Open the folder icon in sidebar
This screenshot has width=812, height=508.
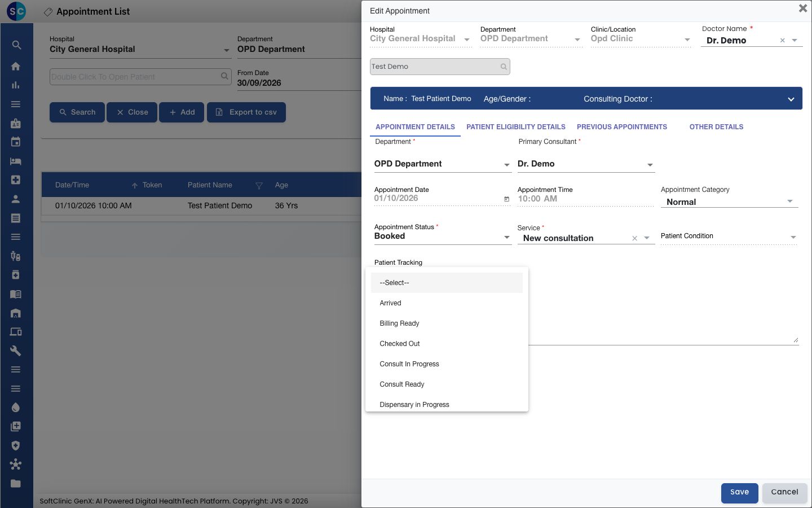click(x=16, y=484)
